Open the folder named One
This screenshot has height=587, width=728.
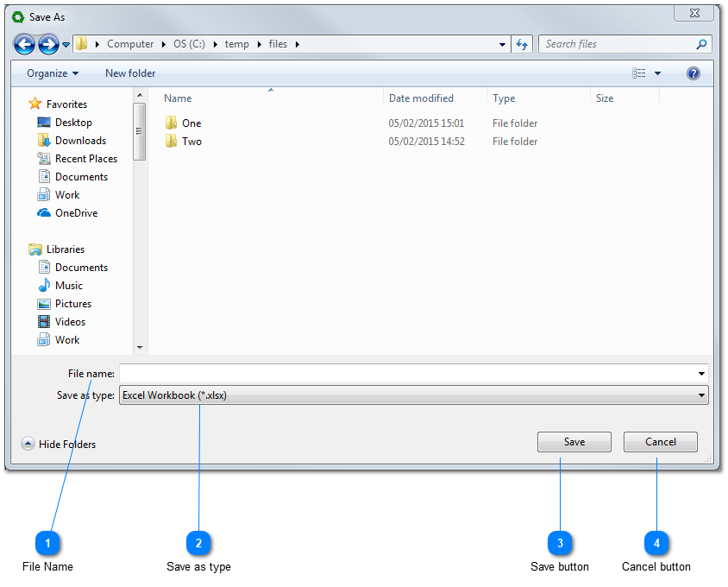coord(191,123)
